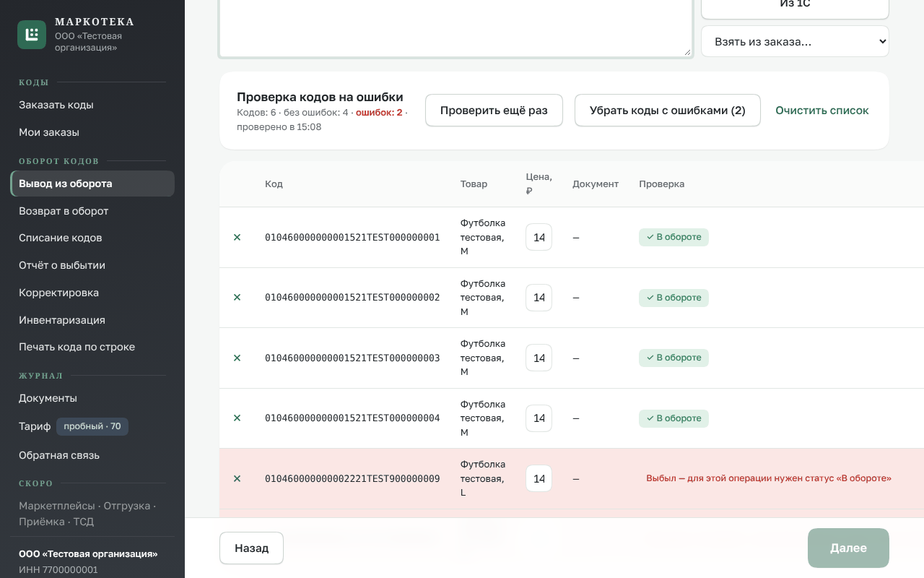This screenshot has width=924, height=578.
Task: Click 'В обороте' status of code TEST000000003
Action: (x=674, y=358)
